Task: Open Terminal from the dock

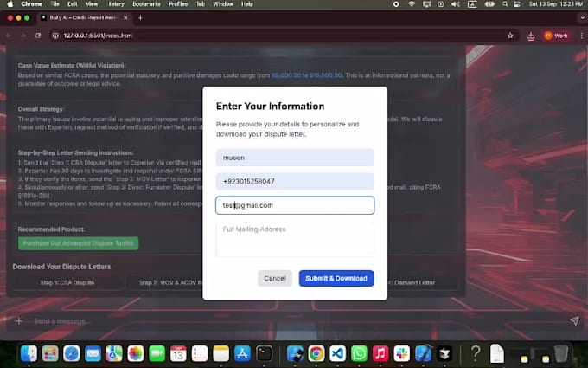Action: (x=264, y=353)
